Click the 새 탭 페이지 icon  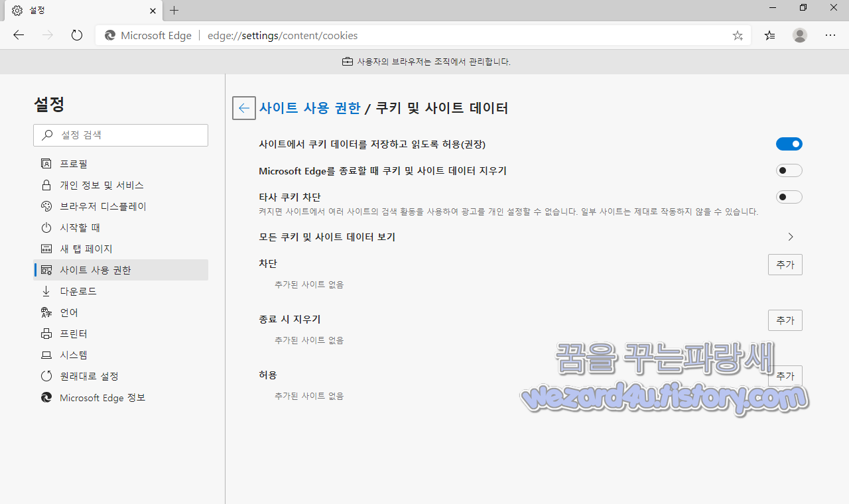[46, 249]
